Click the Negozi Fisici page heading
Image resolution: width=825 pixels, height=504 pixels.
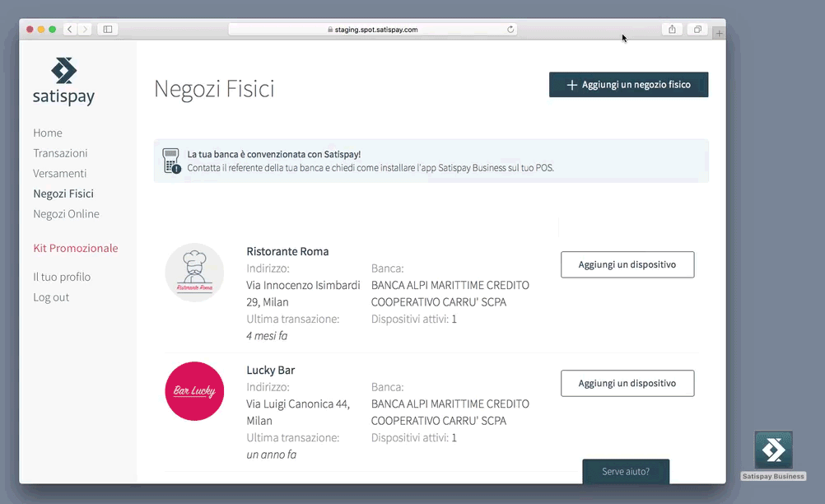click(x=214, y=89)
